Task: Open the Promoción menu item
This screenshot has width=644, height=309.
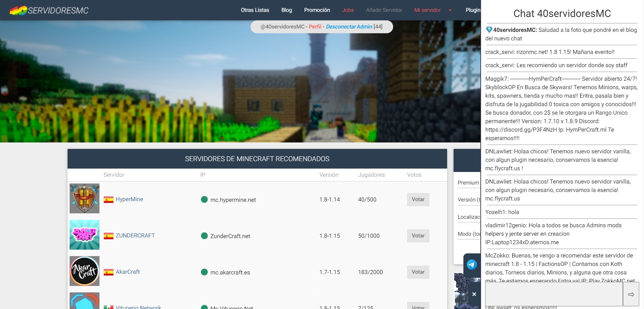Action: [x=317, y=10]
